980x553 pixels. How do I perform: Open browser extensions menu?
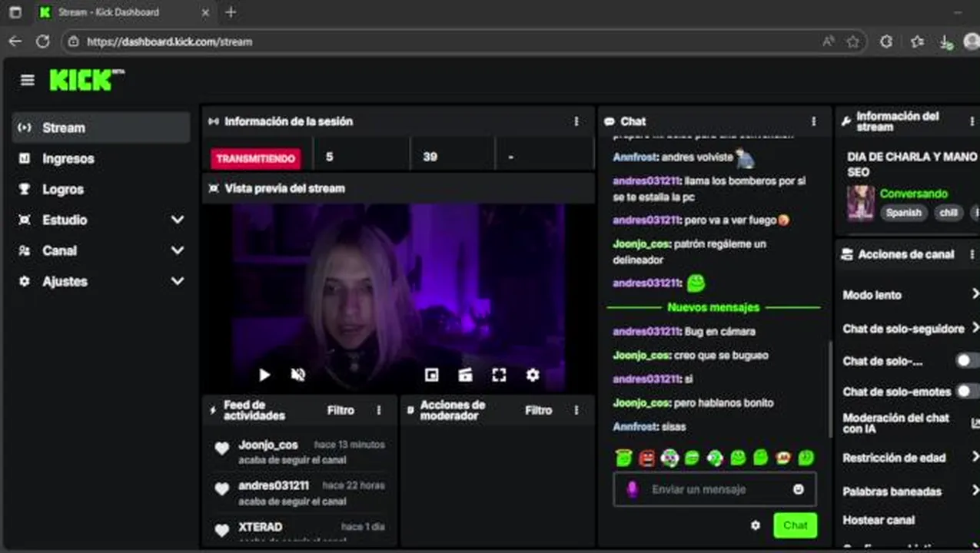(x=885, y=41)
